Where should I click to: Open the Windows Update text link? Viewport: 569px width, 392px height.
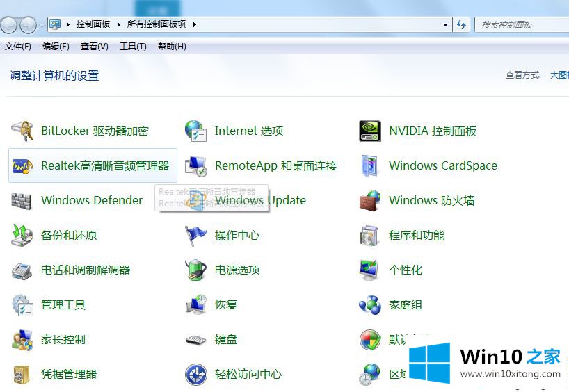(x=261, y=200)
